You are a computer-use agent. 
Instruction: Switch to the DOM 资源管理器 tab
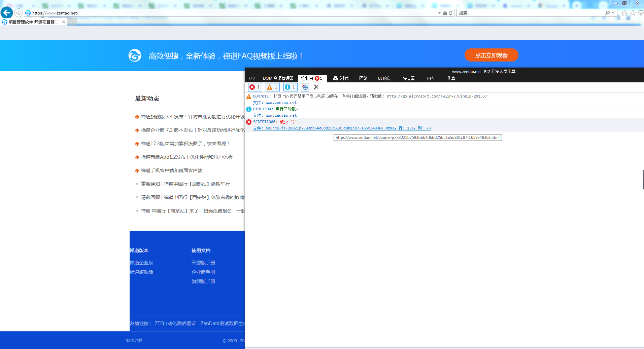[278, 78]
